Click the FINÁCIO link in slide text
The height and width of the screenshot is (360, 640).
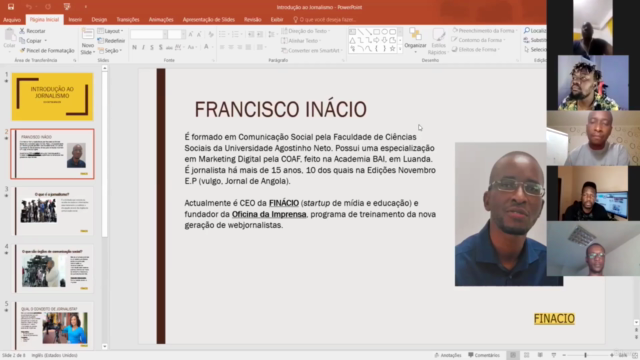click(284, 203)
